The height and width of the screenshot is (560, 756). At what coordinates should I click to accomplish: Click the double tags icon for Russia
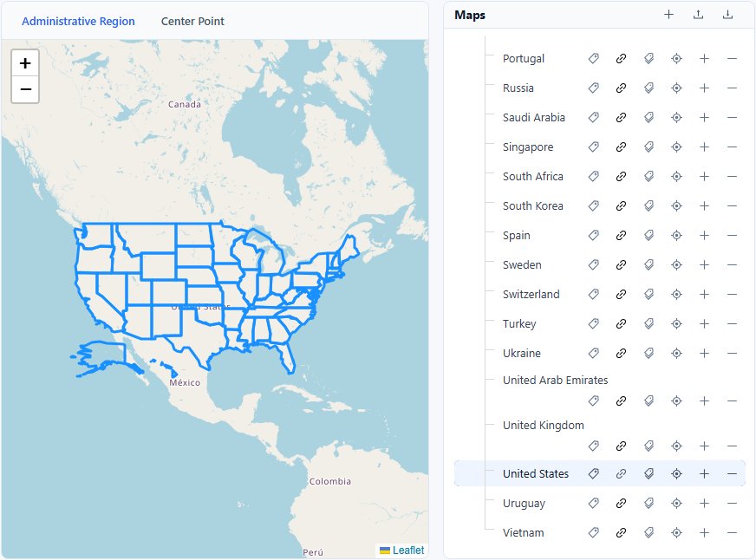point(649,88)
